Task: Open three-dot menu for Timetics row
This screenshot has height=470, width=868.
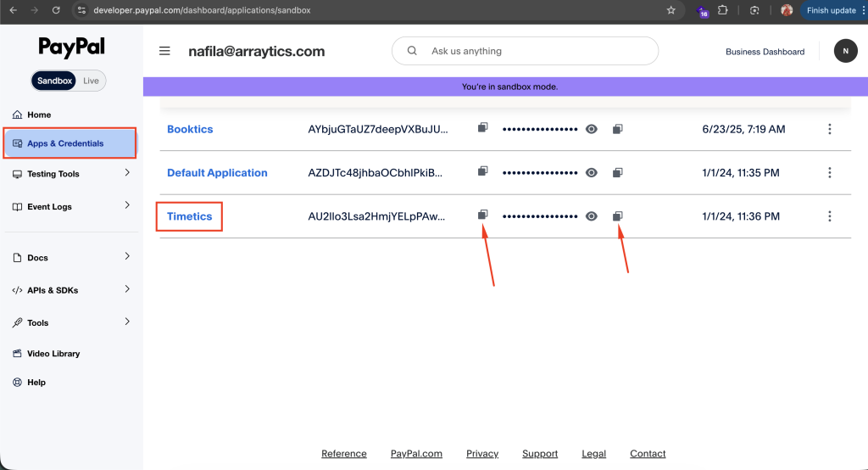Action: (x=829, y=216)
